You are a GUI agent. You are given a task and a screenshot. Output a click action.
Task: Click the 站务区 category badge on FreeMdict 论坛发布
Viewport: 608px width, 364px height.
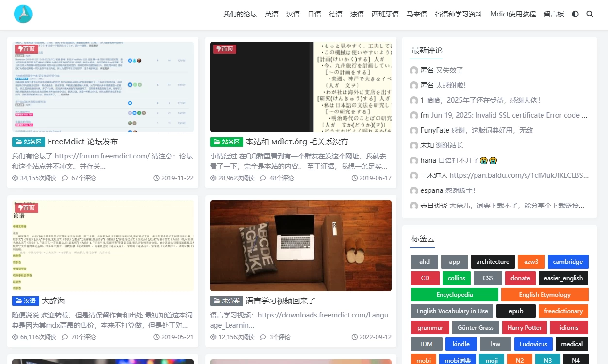(29, 142)
